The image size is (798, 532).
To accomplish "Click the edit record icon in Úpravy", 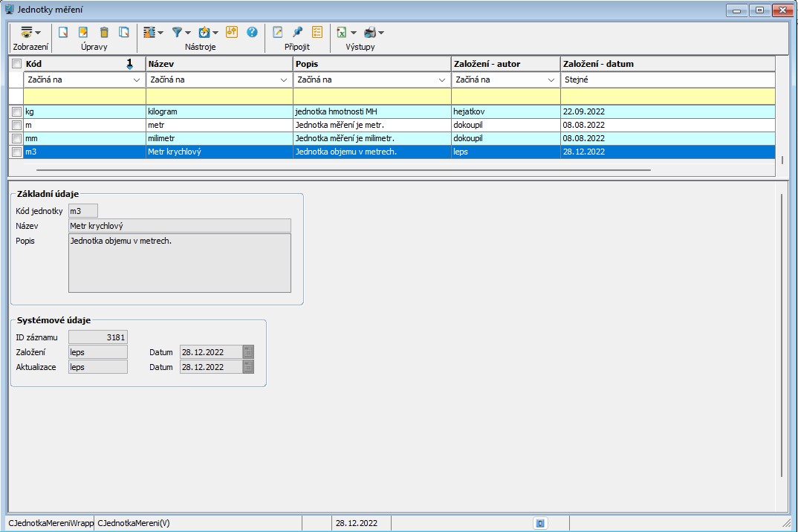I will click(x=83, y=32).
